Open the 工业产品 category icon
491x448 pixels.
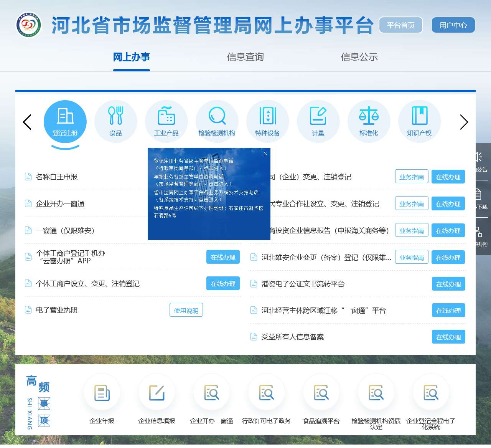166,122
